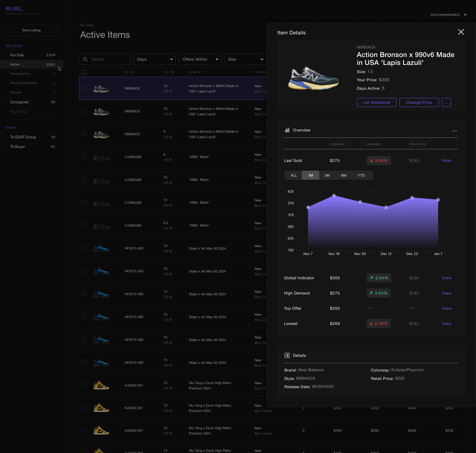
Task: Select the 6M chart range tab
Action: pos(344,175)
